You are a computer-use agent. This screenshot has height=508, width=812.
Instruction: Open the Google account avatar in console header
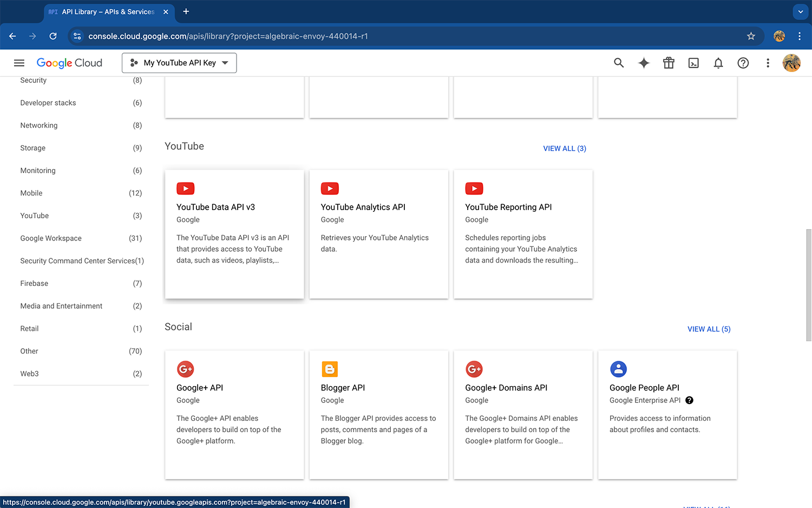click(791, 63)
